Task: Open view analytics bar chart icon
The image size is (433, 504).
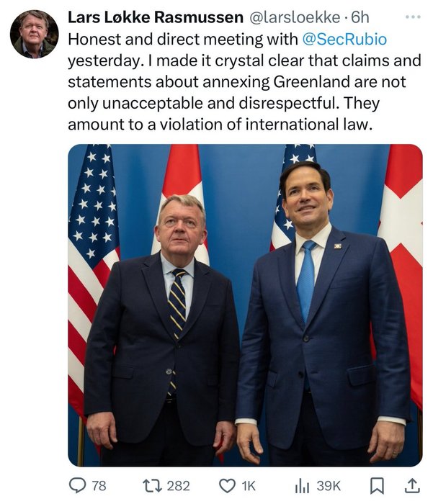Action: tap(303, 486)
